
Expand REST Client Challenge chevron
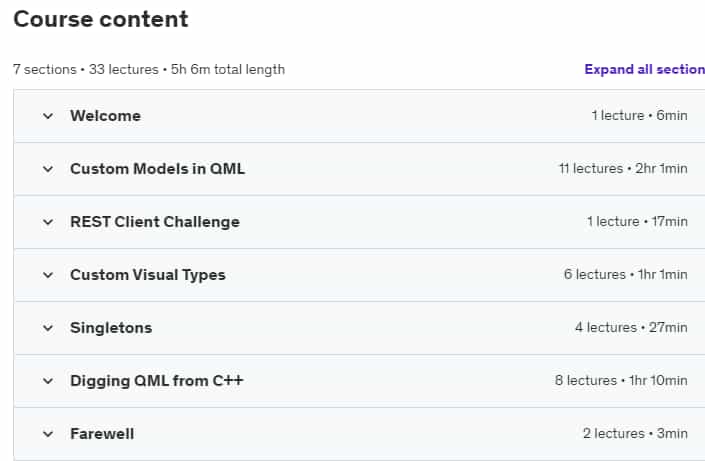pyautogui.click(x=48, y=222)
